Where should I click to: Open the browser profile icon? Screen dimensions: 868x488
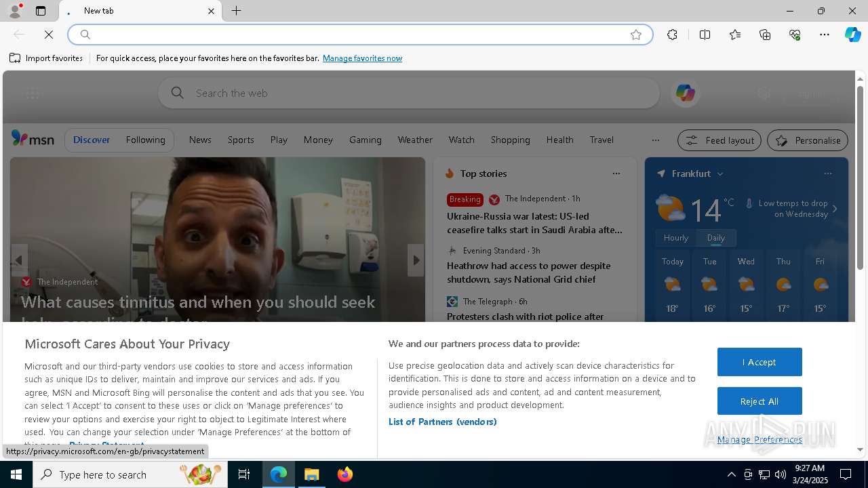point(15,11)
